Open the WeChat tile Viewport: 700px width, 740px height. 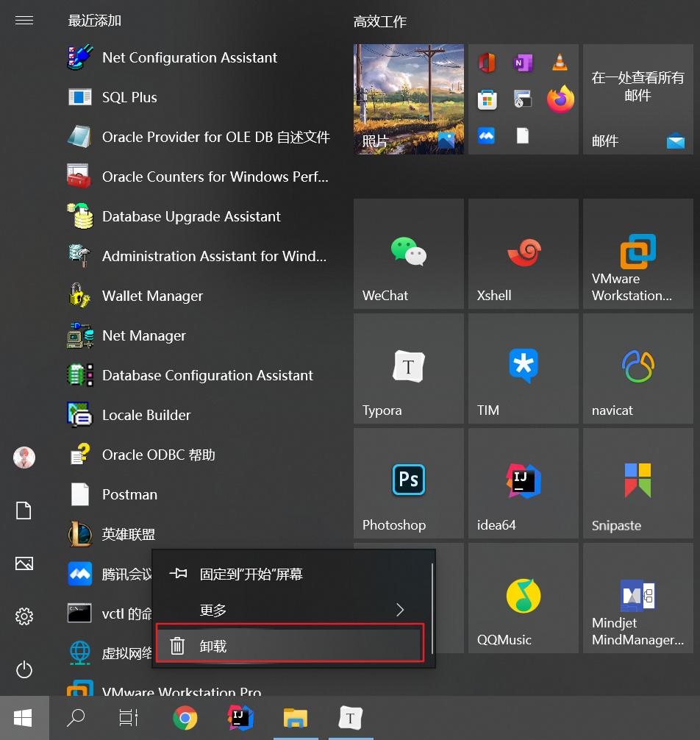pos(408,254)
